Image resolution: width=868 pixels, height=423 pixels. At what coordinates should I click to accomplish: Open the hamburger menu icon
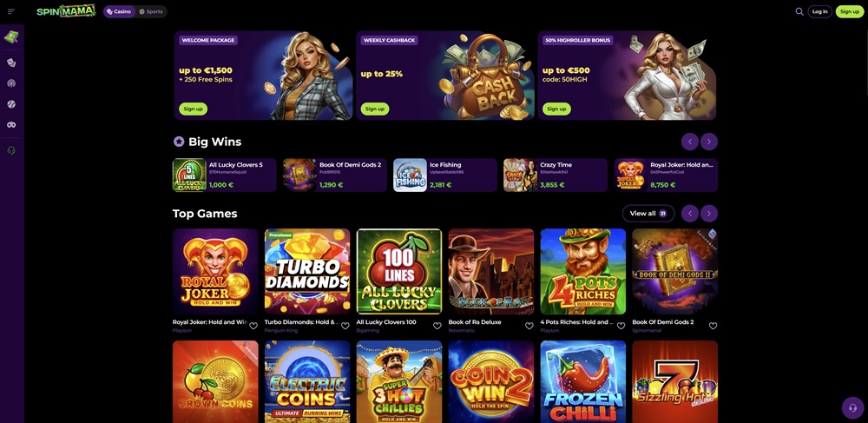point(11,11)
